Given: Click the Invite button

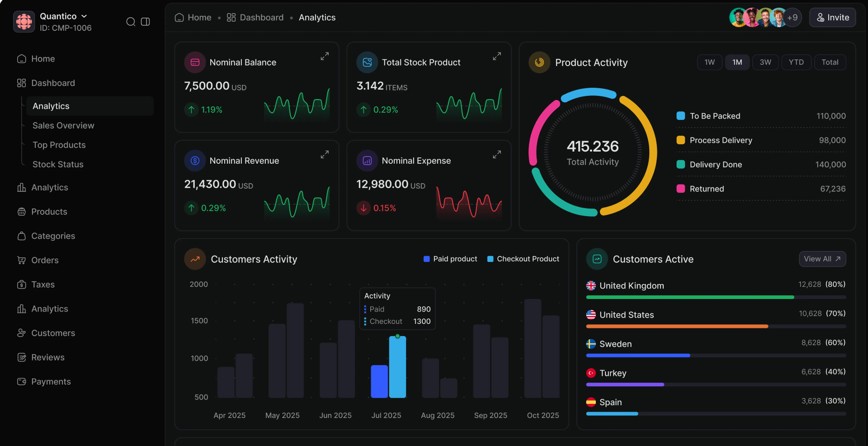Looking at the screenshot, I should tap(832, 18).
